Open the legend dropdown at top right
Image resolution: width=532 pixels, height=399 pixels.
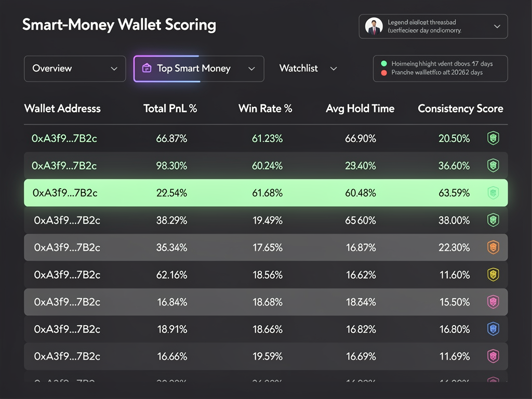click(x=498, y=26)
